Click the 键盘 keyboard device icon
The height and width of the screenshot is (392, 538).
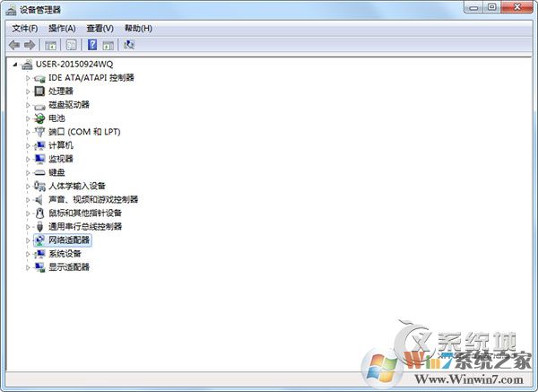pyautogui.click(x=39, y=172)
